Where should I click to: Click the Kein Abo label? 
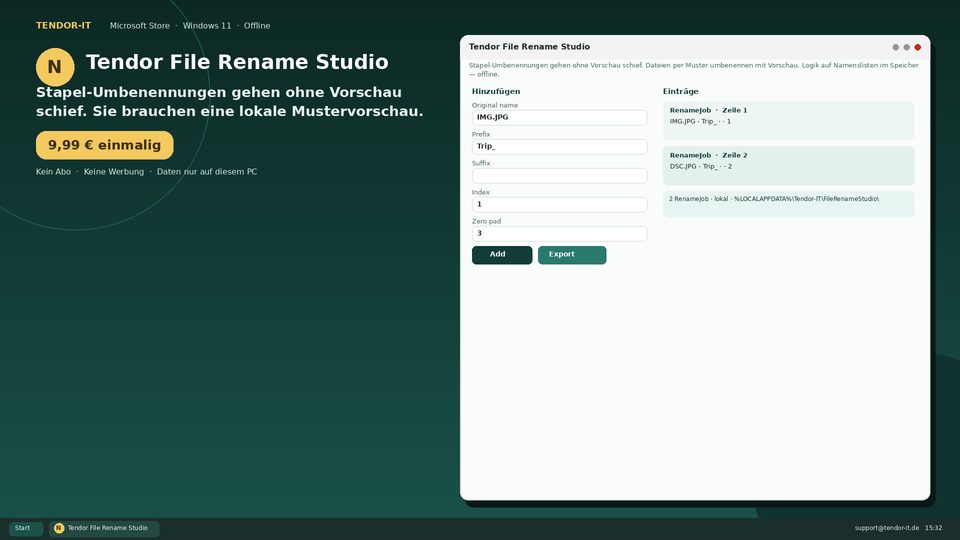53,172
